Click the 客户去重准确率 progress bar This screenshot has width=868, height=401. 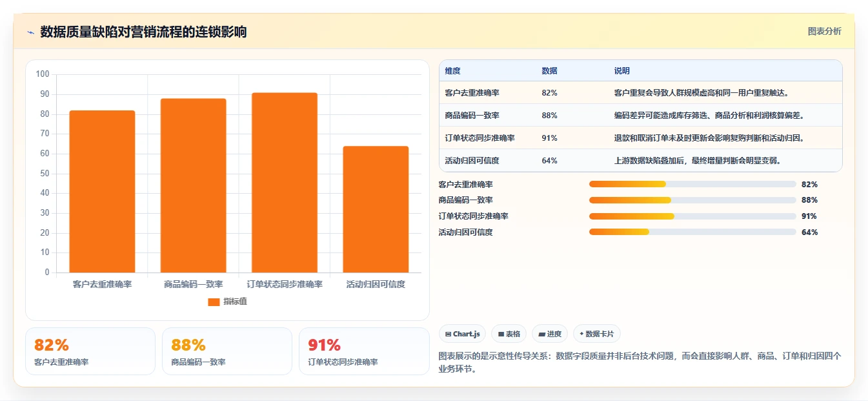(x=692, y=184)
